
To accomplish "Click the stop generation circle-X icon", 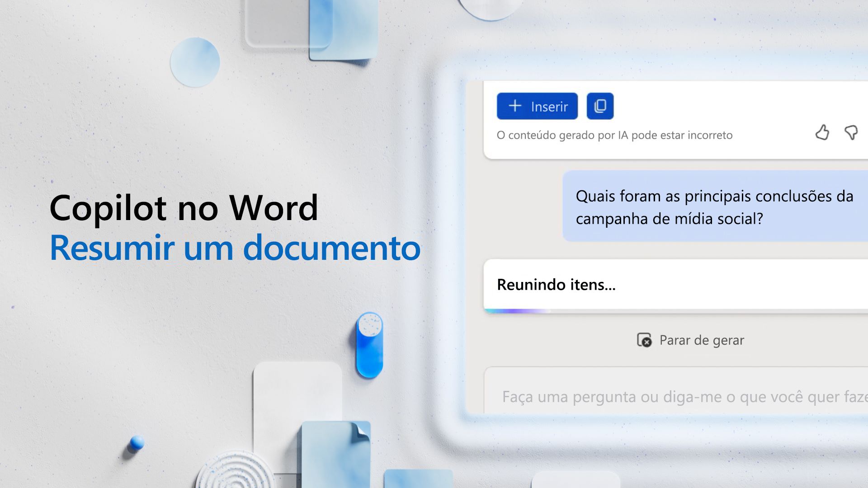I will tap(645, 340).
